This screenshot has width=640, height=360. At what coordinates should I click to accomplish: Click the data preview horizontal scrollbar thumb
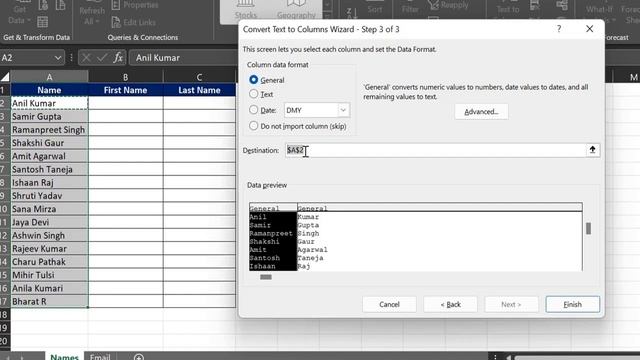[x=266, y=277]
